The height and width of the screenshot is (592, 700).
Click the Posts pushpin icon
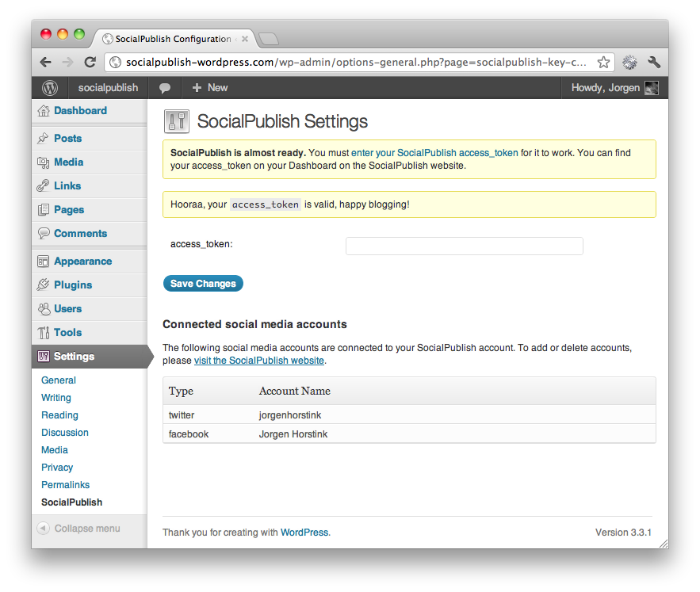(x=44, y=139)
